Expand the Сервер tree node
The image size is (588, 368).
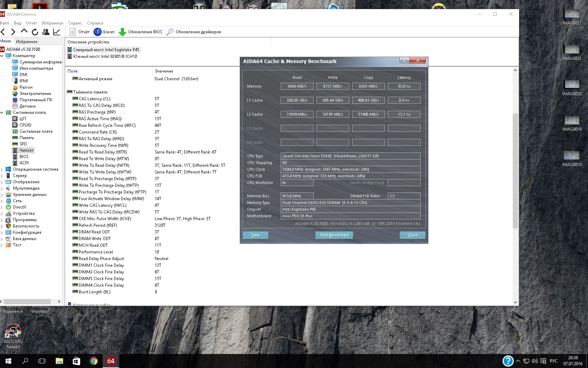(2, 176)
